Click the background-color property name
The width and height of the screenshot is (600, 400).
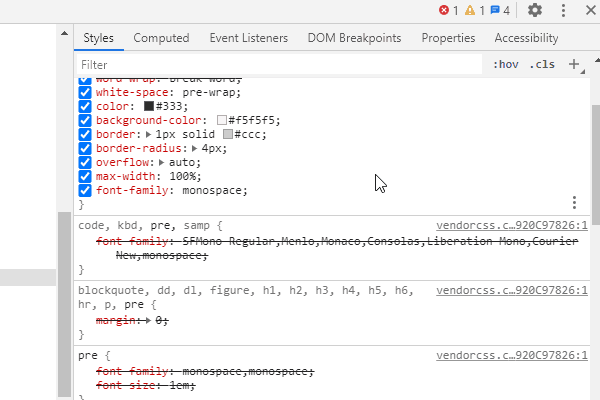click(148, 121)
